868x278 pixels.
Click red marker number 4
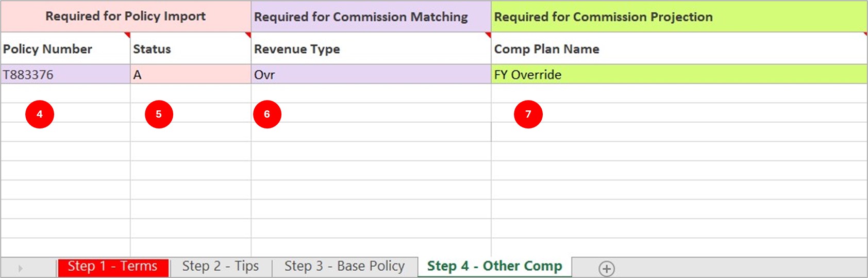point(40,114)
